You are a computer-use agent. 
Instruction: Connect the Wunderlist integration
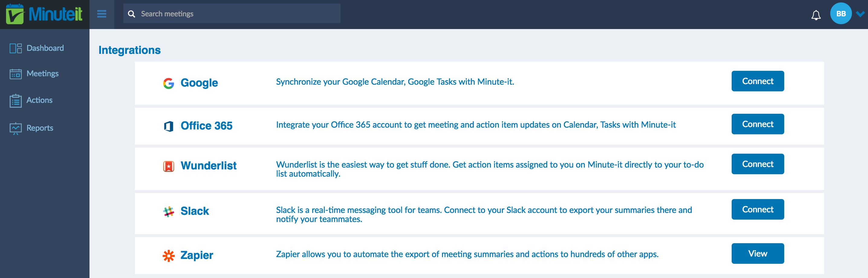point(757,164)
